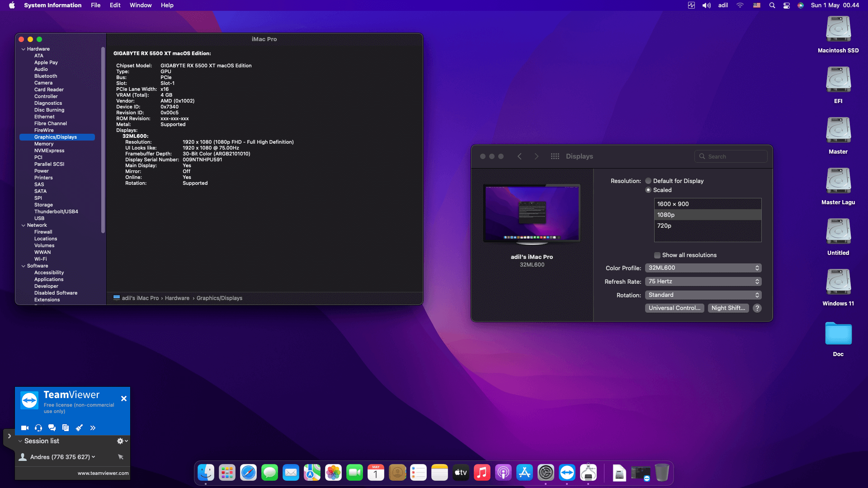This screenshot has width=868, height=488.
Task: Open the Refresh Rate dropdown
Action: coord(703,282)
